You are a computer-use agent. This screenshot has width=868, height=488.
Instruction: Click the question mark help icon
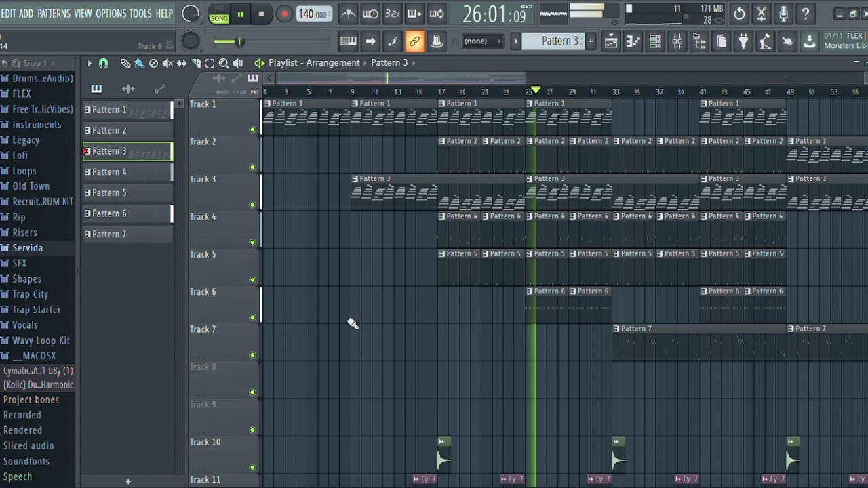[806, 14]
